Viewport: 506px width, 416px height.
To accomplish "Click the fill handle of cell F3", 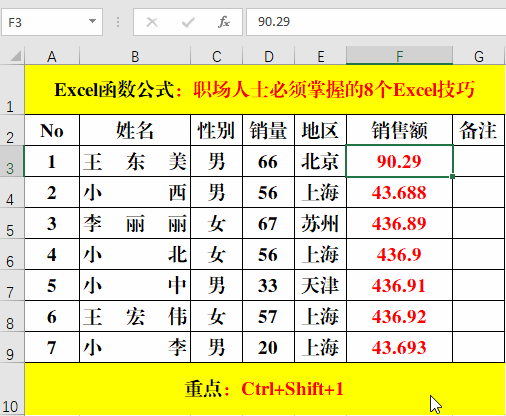I will coord(452,176).
